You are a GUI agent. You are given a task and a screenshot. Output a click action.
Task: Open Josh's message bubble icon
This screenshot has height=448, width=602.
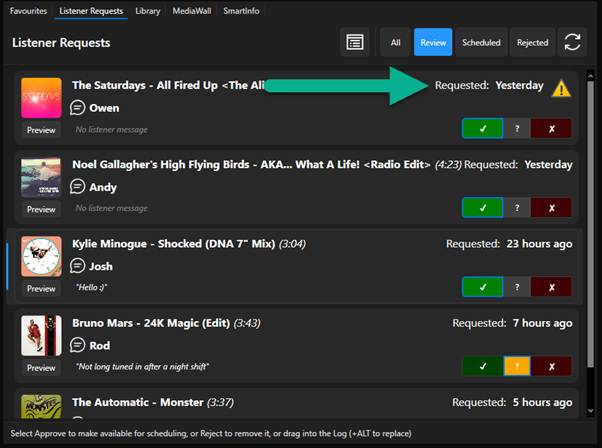click(x=77, y=266)
